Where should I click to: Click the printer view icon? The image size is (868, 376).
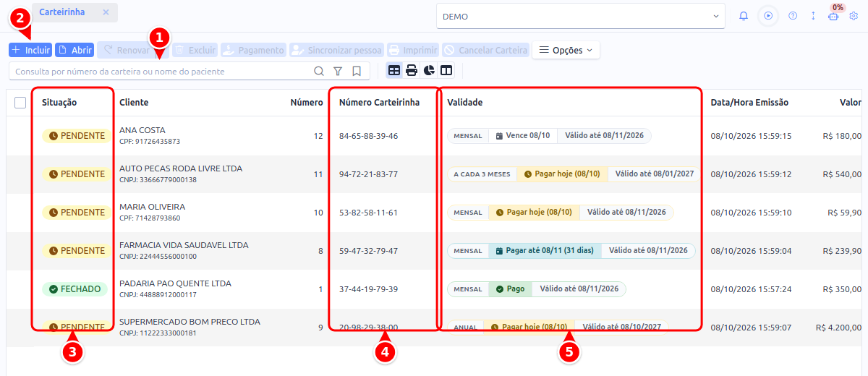412,71
